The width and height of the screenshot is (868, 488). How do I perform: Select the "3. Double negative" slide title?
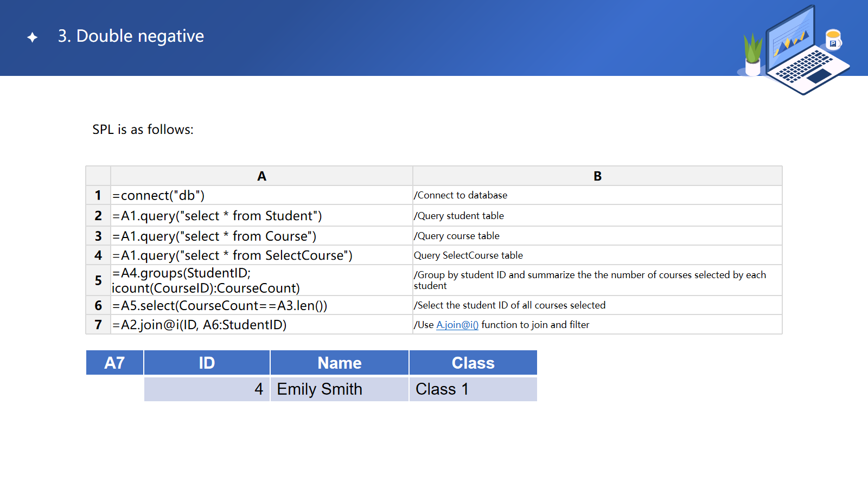click(131, 36)
